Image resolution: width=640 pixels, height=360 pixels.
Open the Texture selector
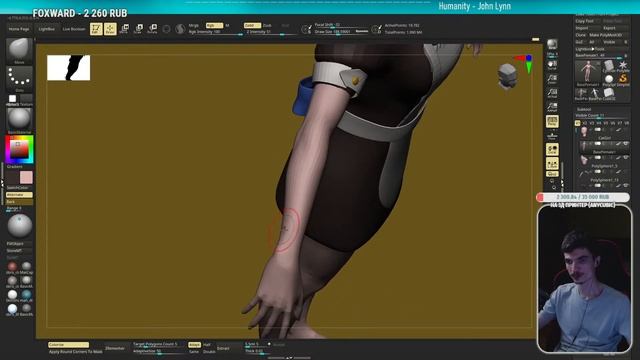point(26,100)
